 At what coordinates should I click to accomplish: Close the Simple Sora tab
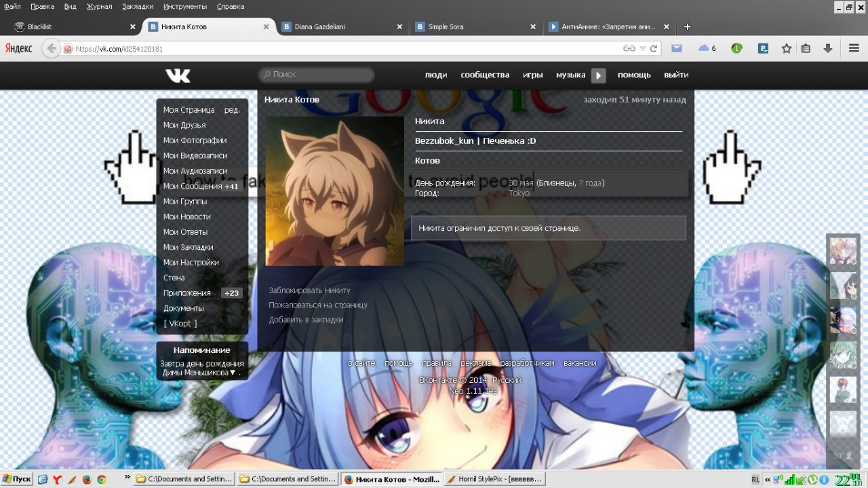coord(533,27)
